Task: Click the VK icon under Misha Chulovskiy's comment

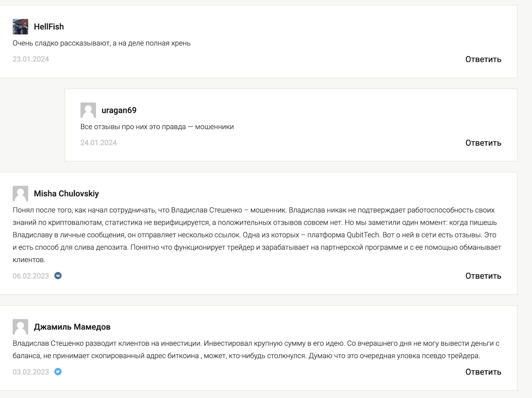Action: (58, 276)
